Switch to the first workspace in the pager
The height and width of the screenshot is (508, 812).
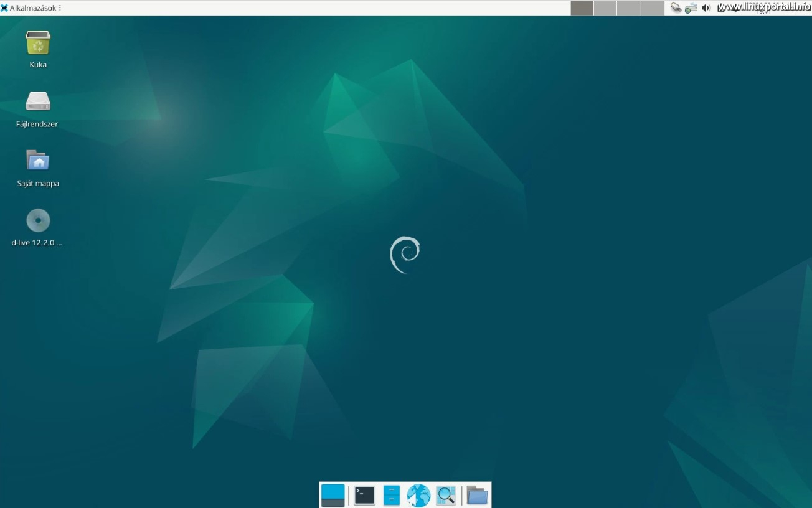[582, 8]
